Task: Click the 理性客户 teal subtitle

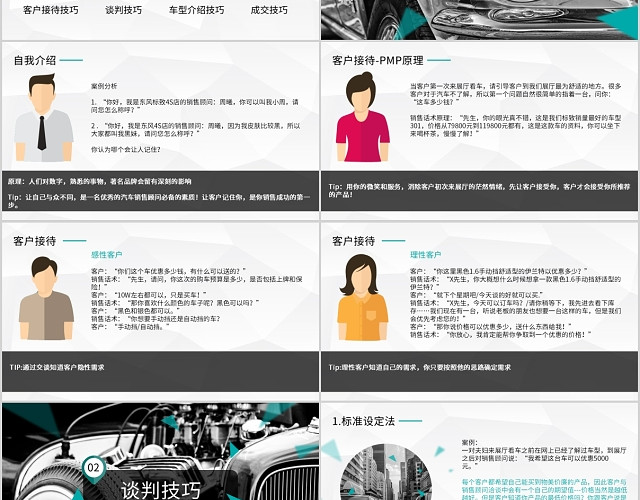Action: [x=425, y=255]
